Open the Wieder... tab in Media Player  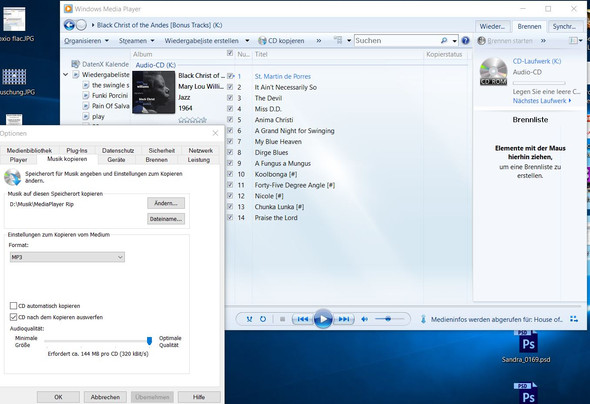click(x=492, y=26)
